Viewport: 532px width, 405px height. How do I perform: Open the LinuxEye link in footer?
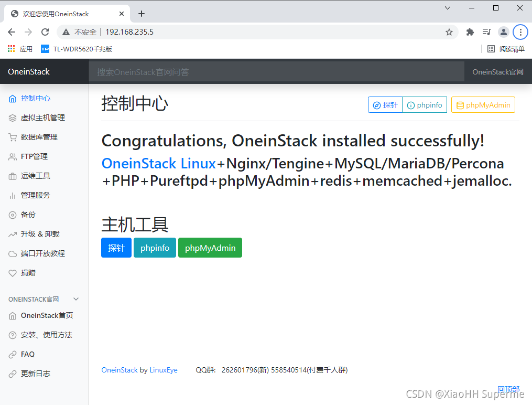click(164, 370)
